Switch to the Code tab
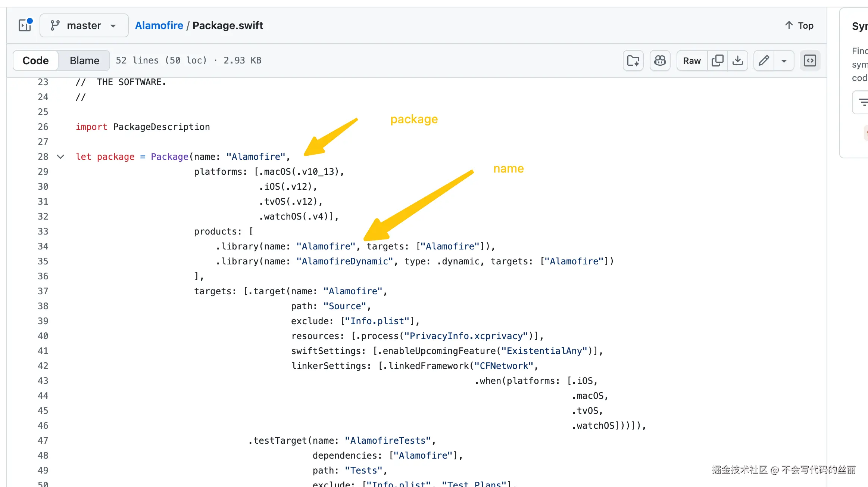Image resolution: width=868 pixels, height=487 pixels. point(35,61)
